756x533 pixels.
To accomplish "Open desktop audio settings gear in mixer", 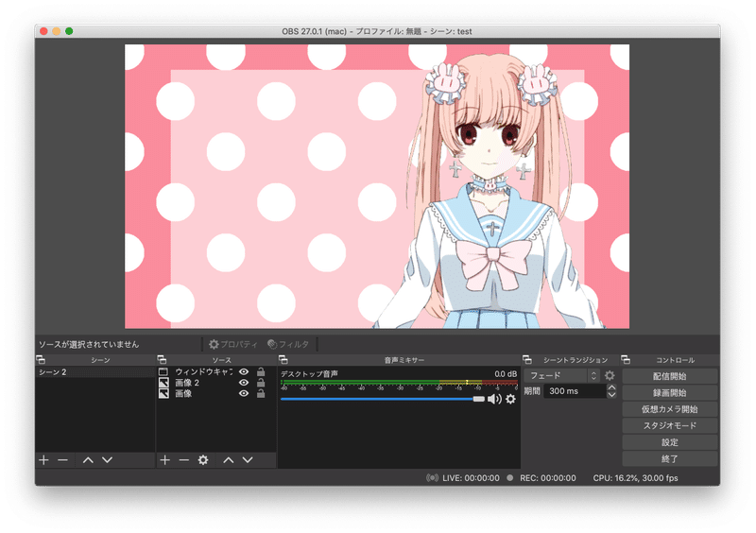I will [x=510, y=399].
